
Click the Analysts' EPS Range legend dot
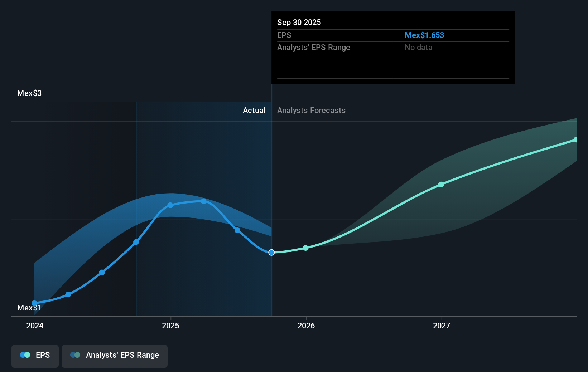tap(75, 355)
